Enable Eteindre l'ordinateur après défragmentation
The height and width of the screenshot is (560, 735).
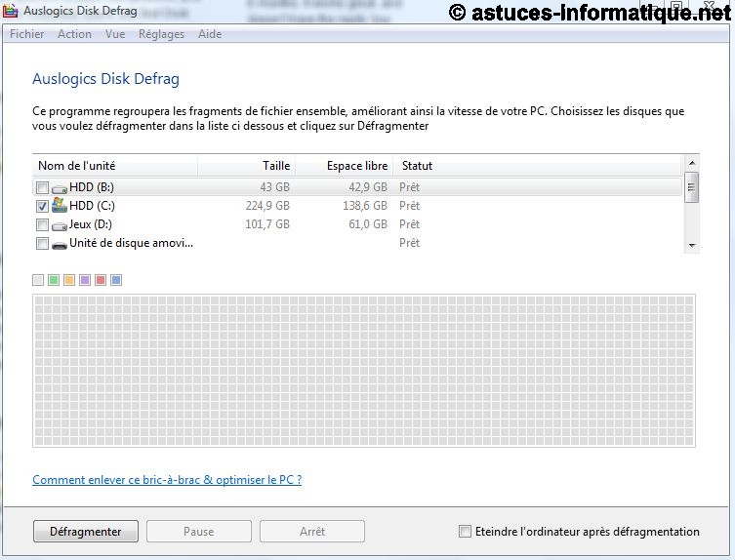465,532
